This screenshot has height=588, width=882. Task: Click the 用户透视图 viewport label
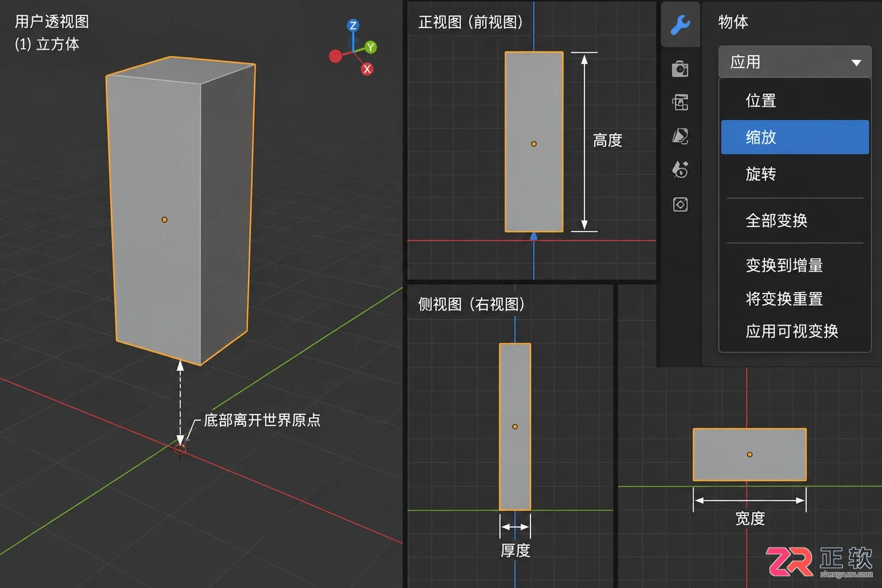(52, 21)
